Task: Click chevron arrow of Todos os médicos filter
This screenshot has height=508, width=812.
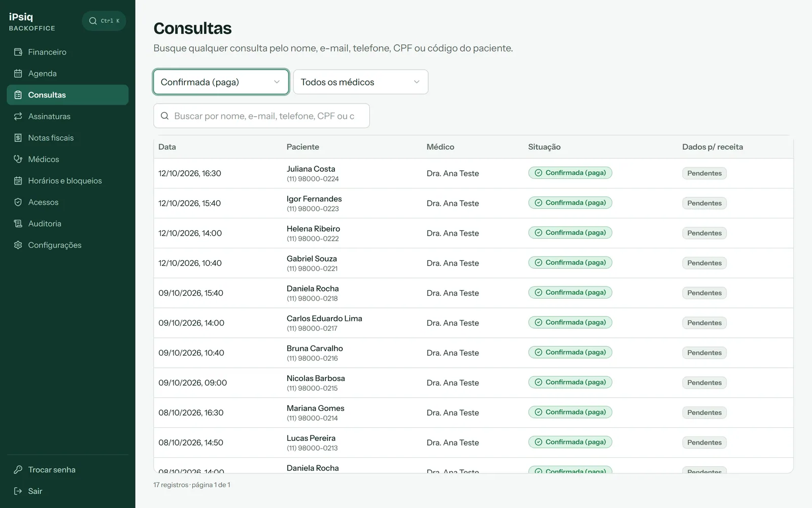Action: click(x=417, y=82)
